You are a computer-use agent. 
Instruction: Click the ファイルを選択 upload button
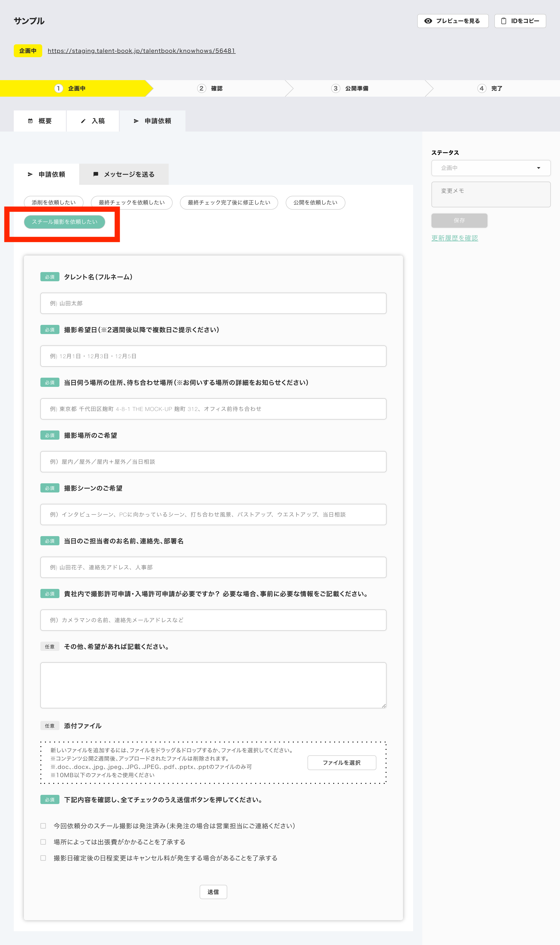click(342, 763)
